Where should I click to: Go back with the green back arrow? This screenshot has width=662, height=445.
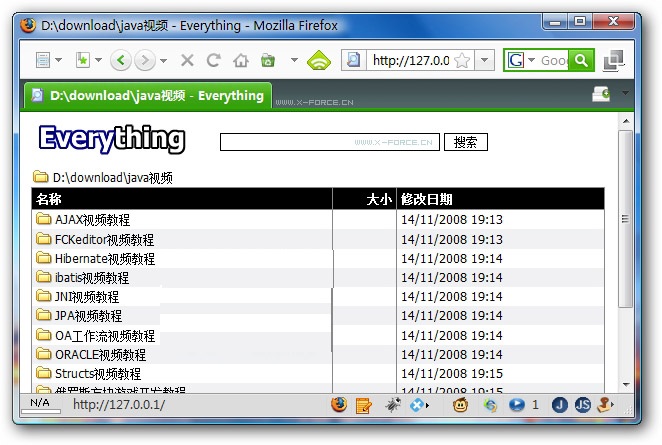(121, 60)
